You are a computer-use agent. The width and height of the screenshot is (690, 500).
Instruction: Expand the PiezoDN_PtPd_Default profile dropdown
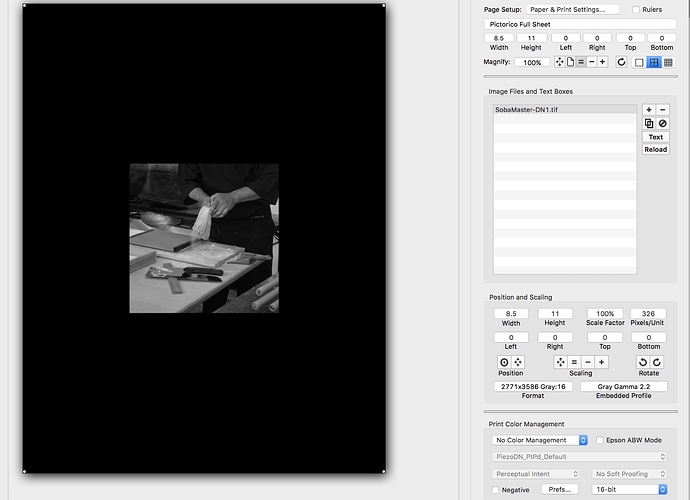(579, 456)
